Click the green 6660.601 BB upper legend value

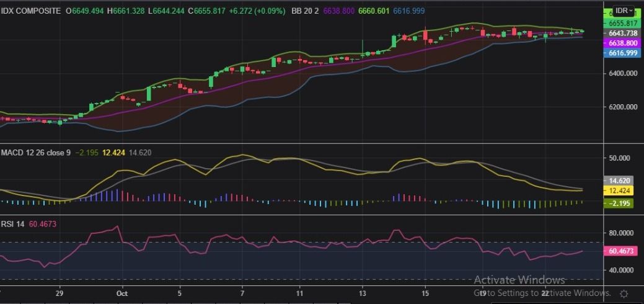click(x=374, y=12)
